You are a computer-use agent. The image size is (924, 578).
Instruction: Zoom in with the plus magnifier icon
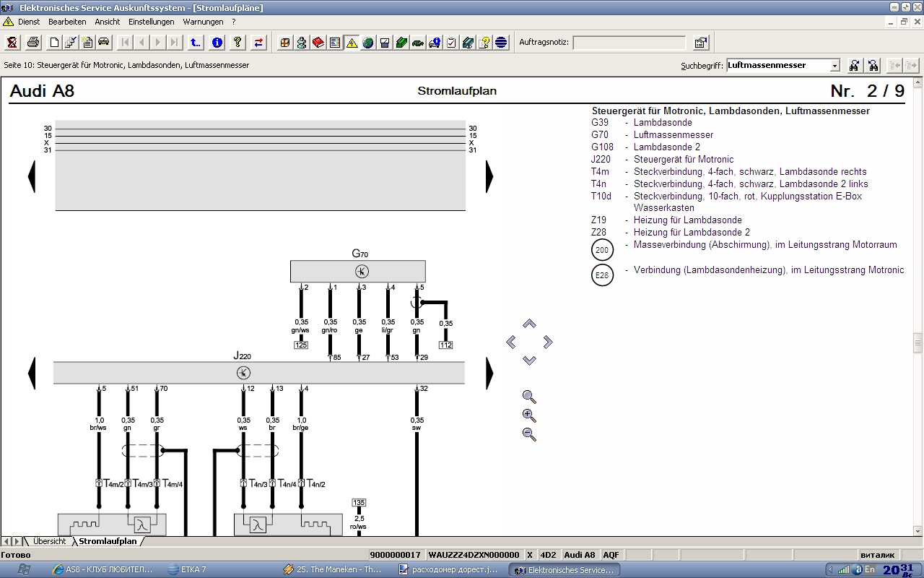click(529, 415)
